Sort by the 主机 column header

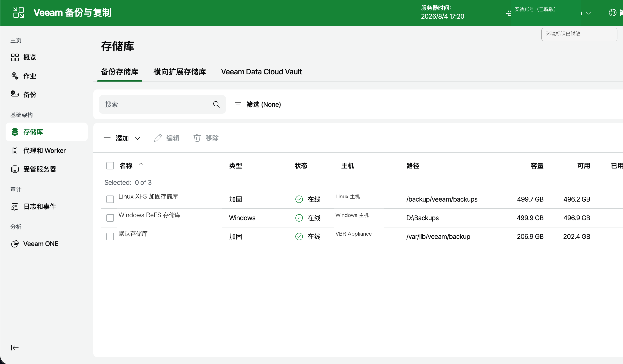tap(348, 166)
